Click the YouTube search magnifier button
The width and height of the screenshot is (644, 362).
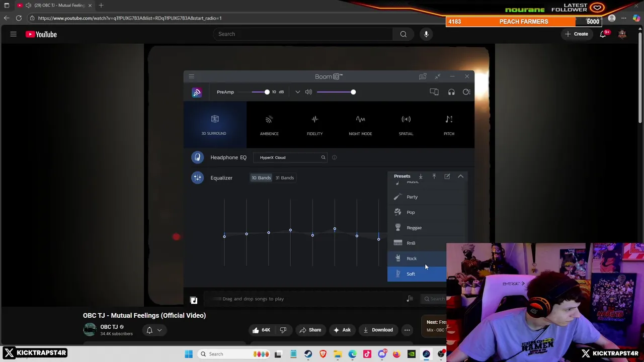click(x=404, y=34)
